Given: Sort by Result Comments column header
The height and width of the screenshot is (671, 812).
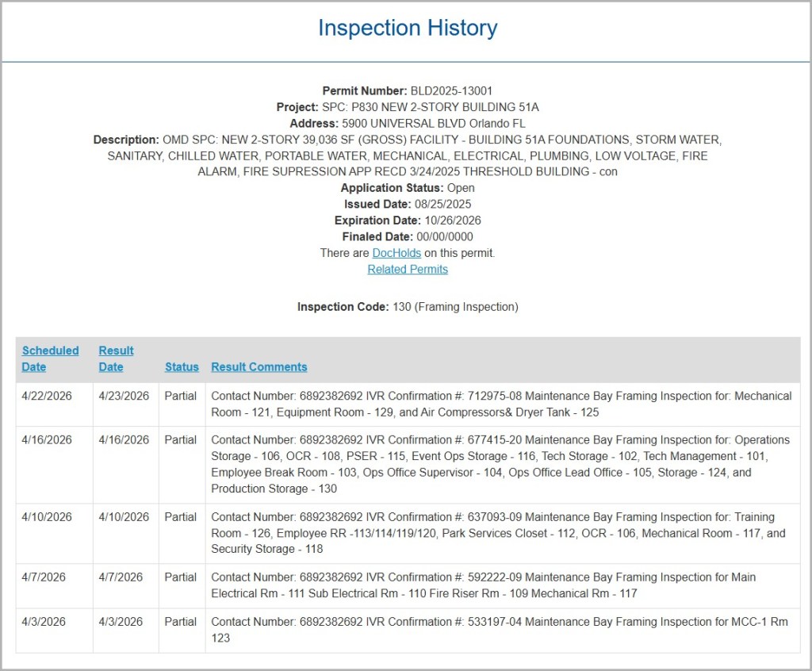Looking at the screenshot, I should point(259,366).
